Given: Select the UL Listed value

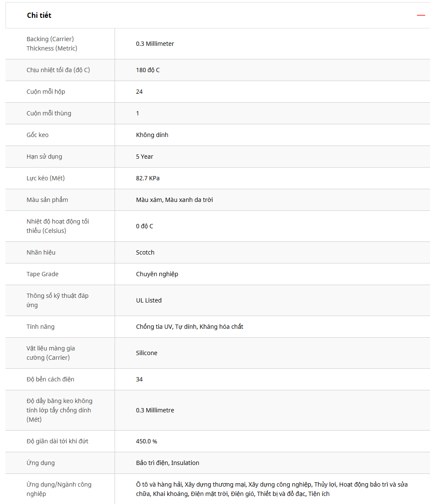Looking at the screenshot, I should (x=149, y=300).
